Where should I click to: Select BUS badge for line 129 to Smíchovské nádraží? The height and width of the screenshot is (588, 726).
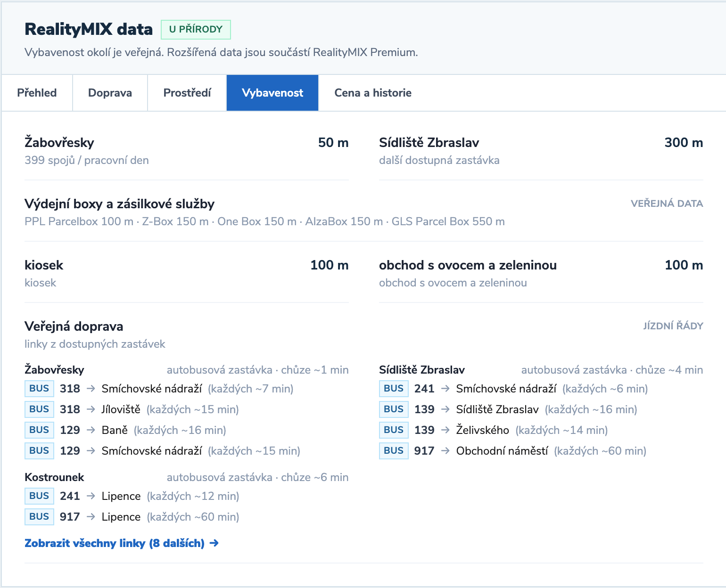point(39,451)
